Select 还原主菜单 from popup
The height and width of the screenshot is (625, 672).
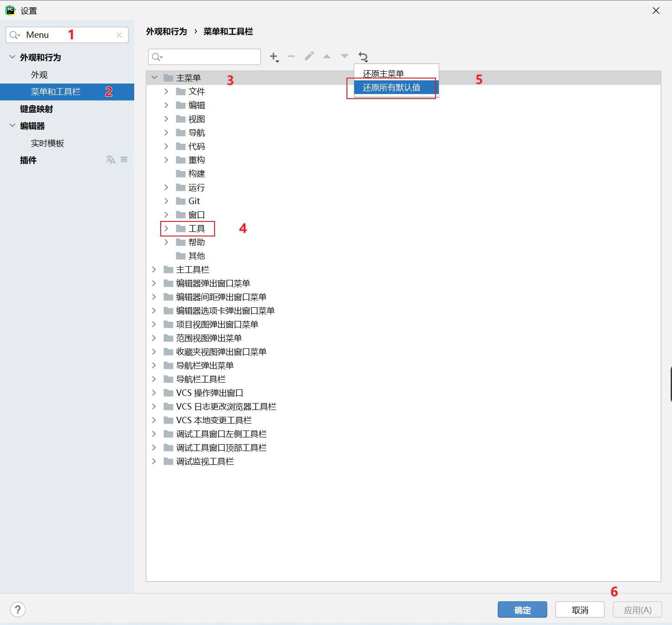[396, 74]
